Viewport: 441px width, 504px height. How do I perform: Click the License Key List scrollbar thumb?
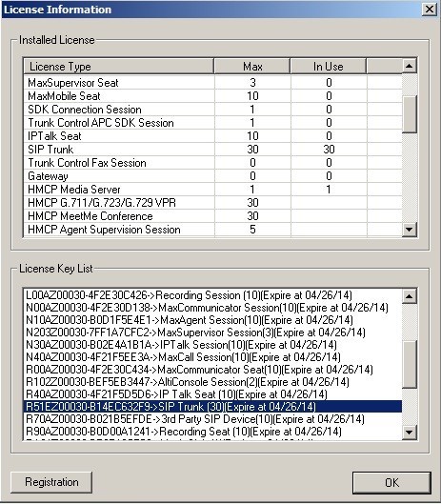pyautogui.click(x=410, y=365)
